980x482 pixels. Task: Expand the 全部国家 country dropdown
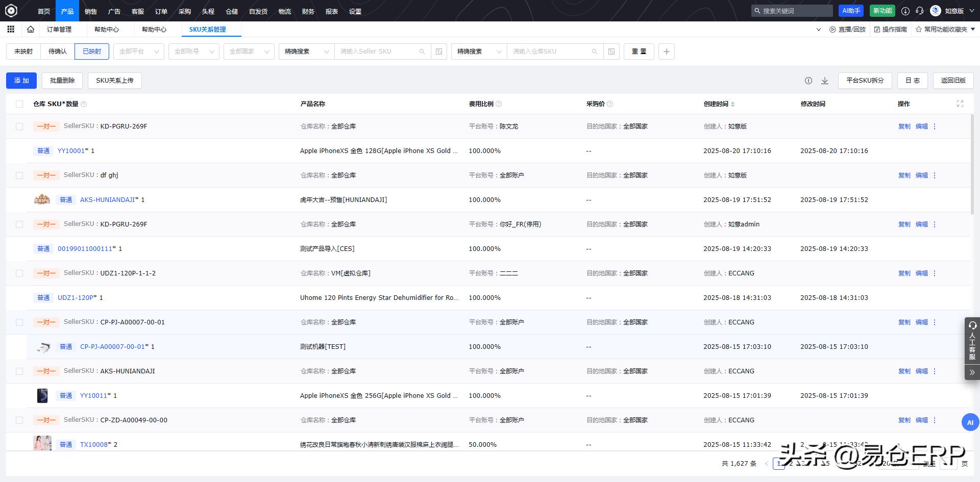pyautogui.click(x=249, y=52)
